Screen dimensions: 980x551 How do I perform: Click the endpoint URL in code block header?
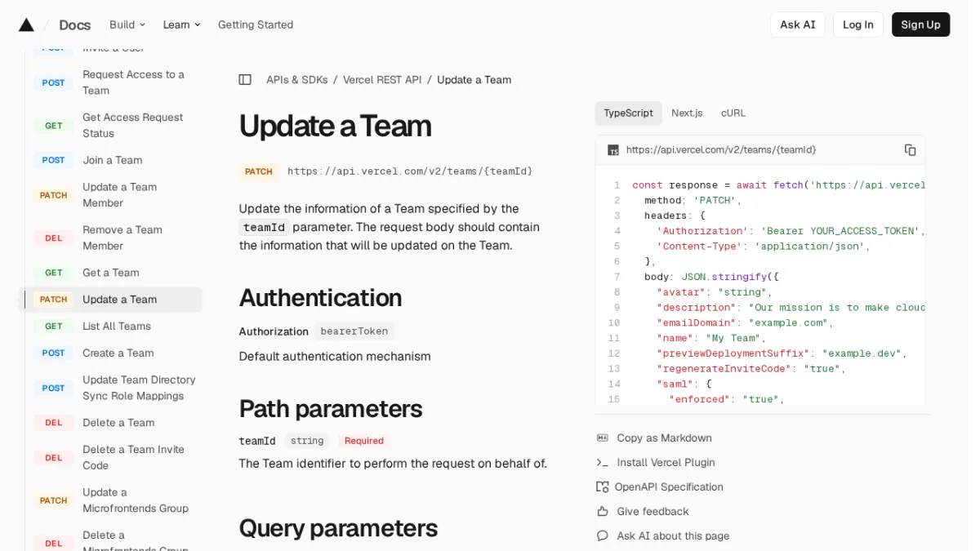tap(721, 150)
